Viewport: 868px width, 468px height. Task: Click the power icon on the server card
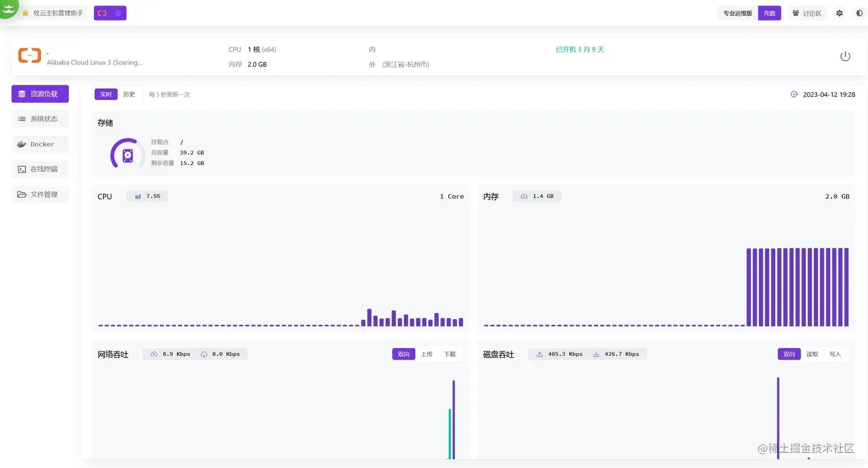click(845, 57)
